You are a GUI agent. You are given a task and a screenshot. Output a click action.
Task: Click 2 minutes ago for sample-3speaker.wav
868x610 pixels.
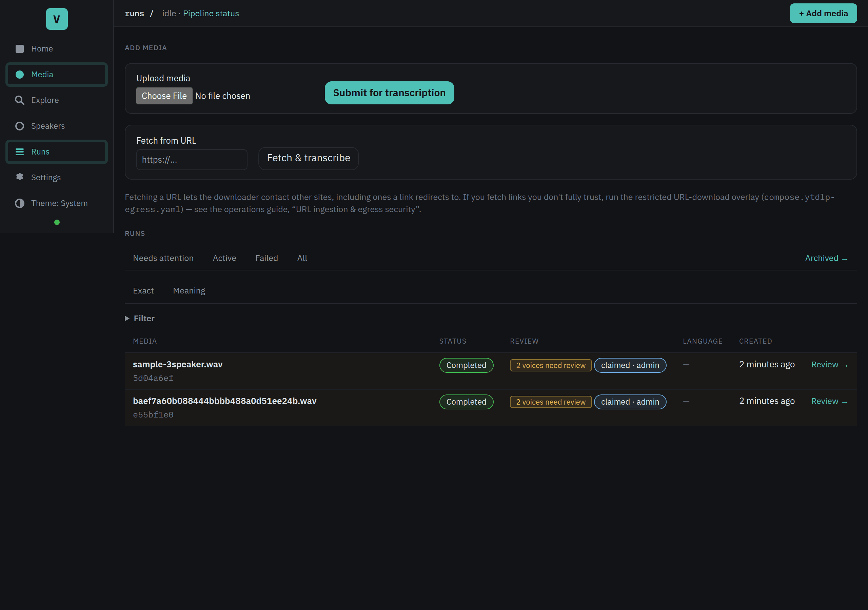[x=767, y=364]
